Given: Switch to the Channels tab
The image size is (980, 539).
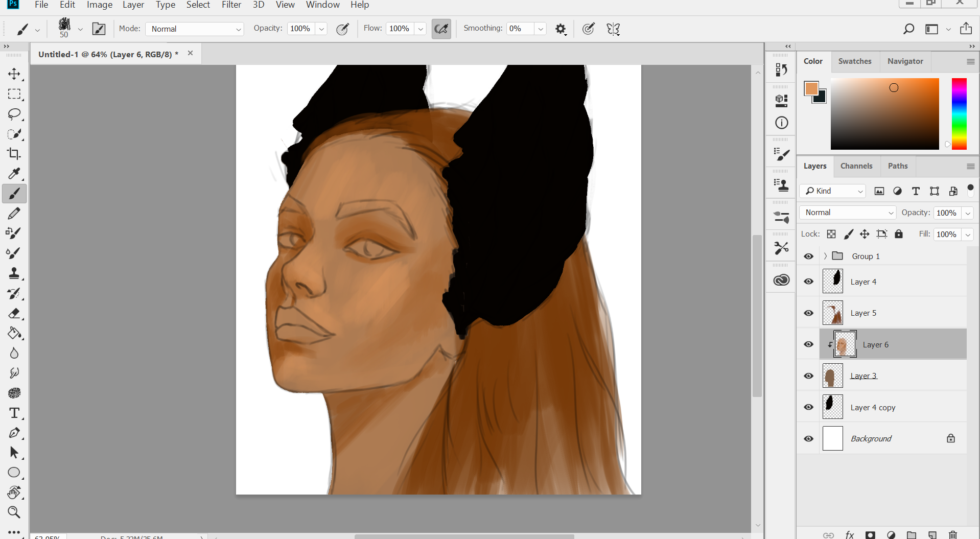Looking at the screenshot, I should [856, 166].
